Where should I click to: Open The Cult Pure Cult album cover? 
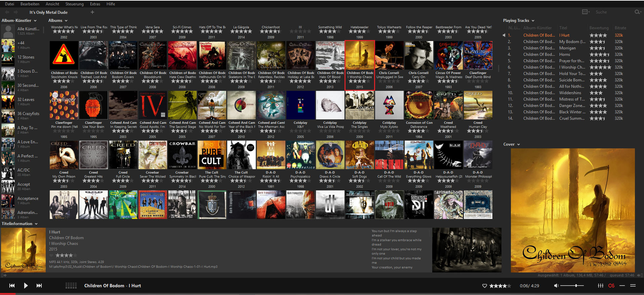[212, 155]
